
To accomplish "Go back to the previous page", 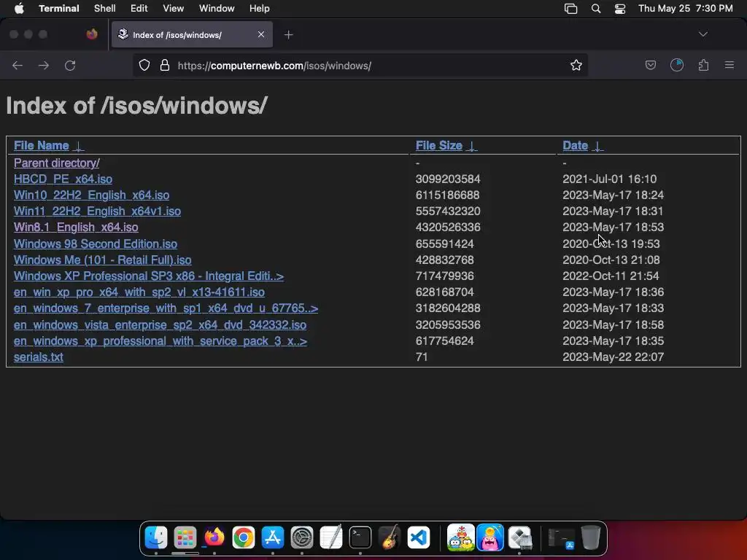I will (x=18, y=65).
